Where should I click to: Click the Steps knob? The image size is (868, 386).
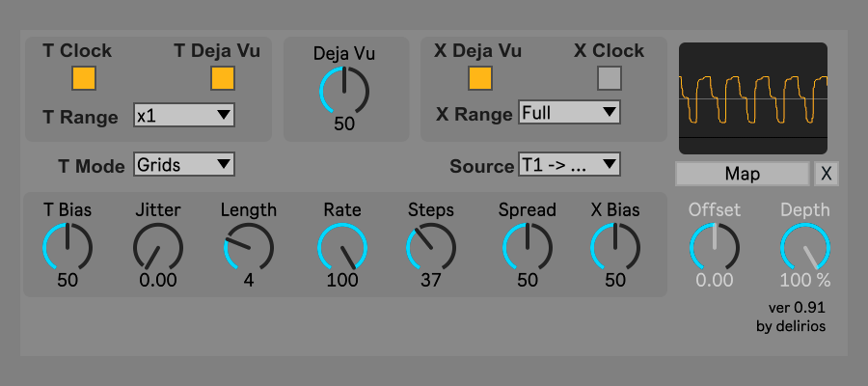click(x=430, y=247)
